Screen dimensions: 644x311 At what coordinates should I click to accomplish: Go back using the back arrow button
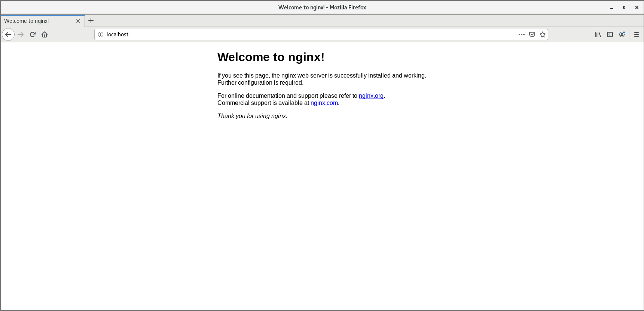8,34
